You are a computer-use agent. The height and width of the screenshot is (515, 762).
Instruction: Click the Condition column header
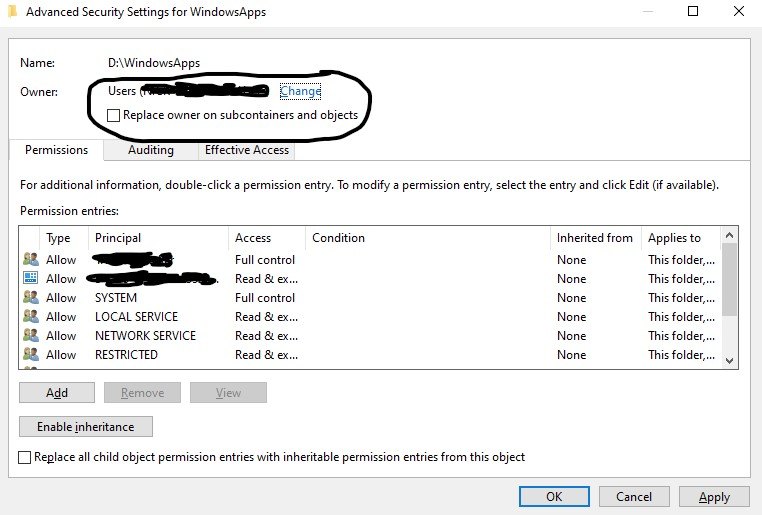pyautogui.click(x=428, y=238)
